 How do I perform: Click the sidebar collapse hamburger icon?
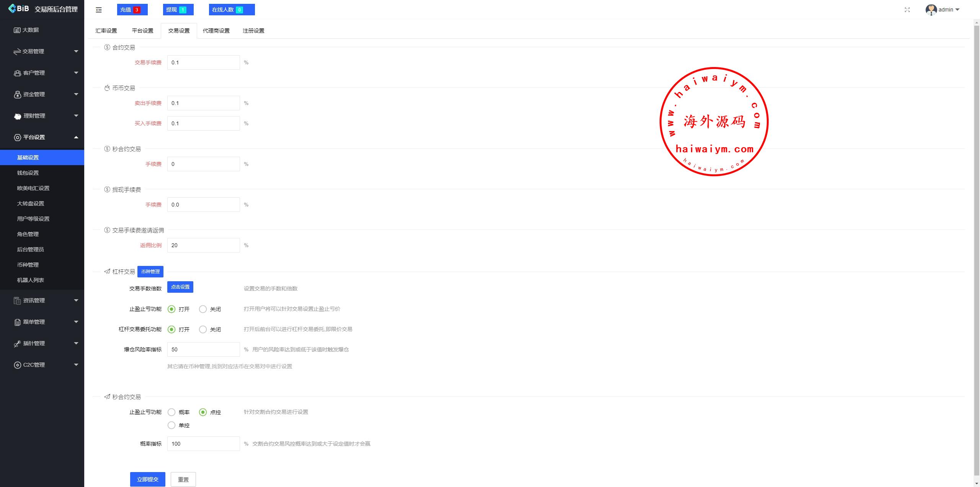(99, 10)
